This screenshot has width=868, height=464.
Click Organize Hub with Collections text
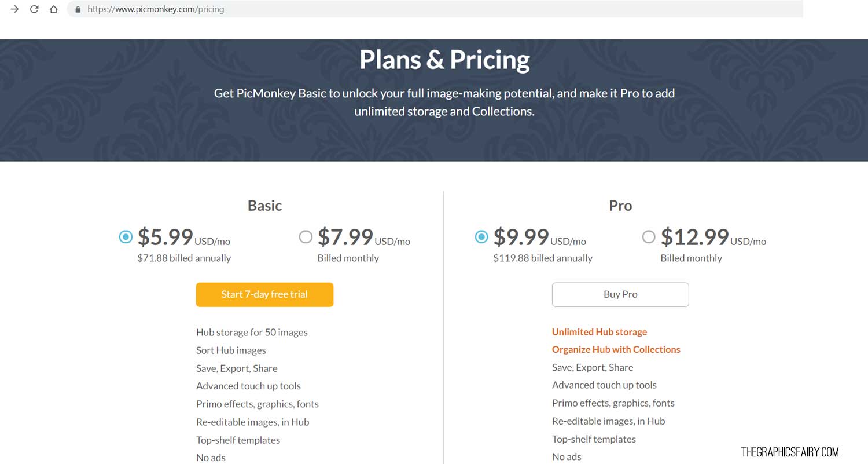616,349
